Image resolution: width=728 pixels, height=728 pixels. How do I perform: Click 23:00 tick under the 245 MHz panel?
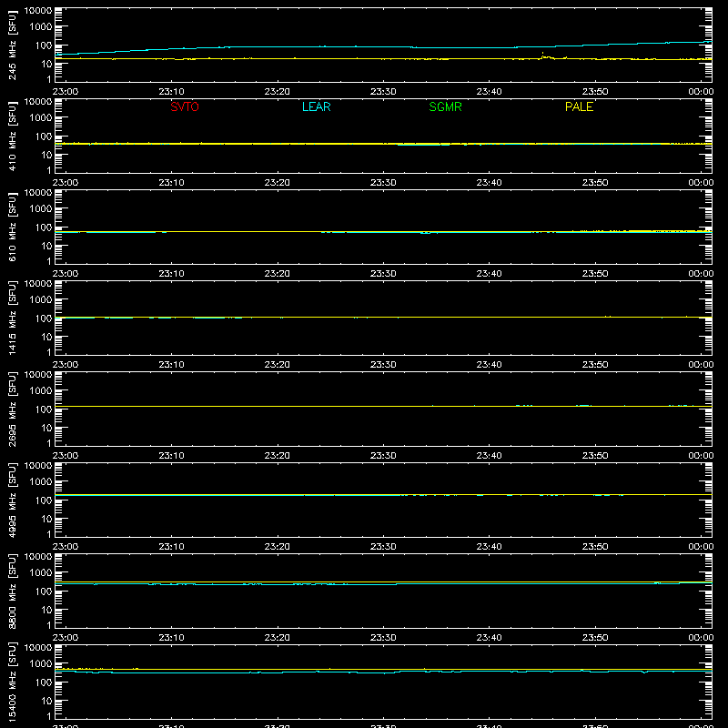coord(66,92)
